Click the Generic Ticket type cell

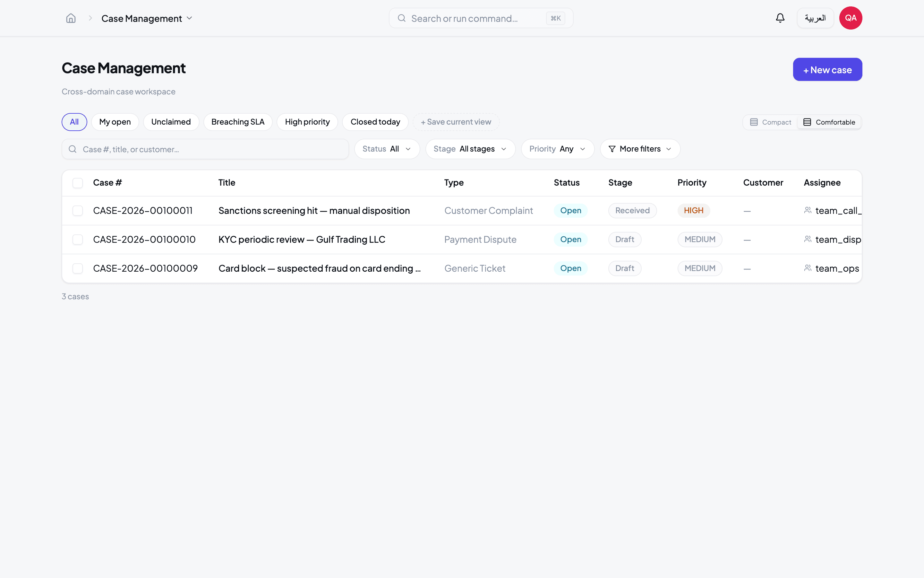(x=475, y=268)
